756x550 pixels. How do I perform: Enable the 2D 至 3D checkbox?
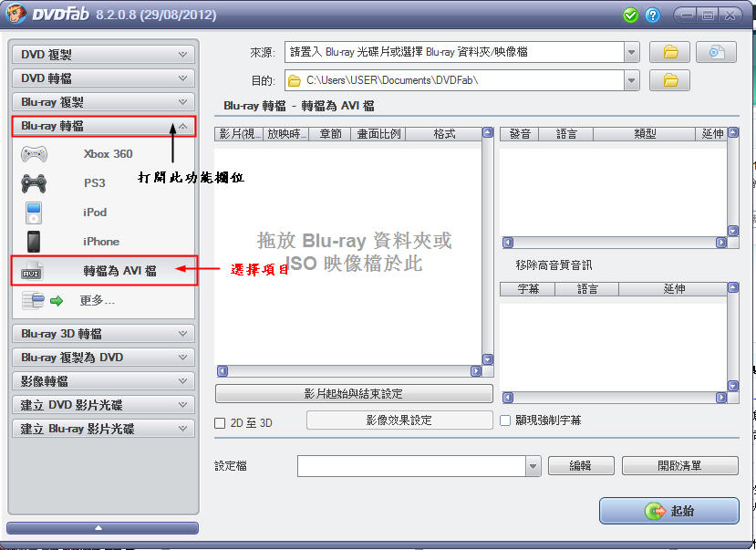[220, 423]
